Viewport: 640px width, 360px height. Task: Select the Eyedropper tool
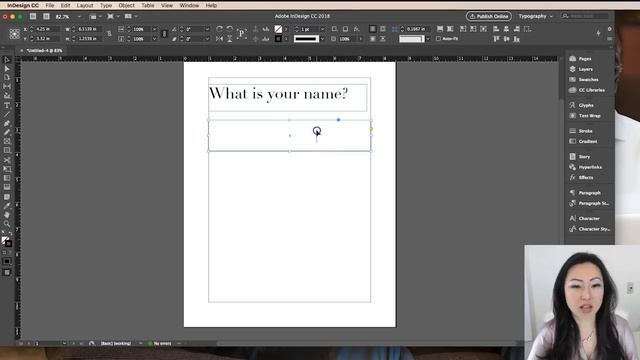(7, 206)
